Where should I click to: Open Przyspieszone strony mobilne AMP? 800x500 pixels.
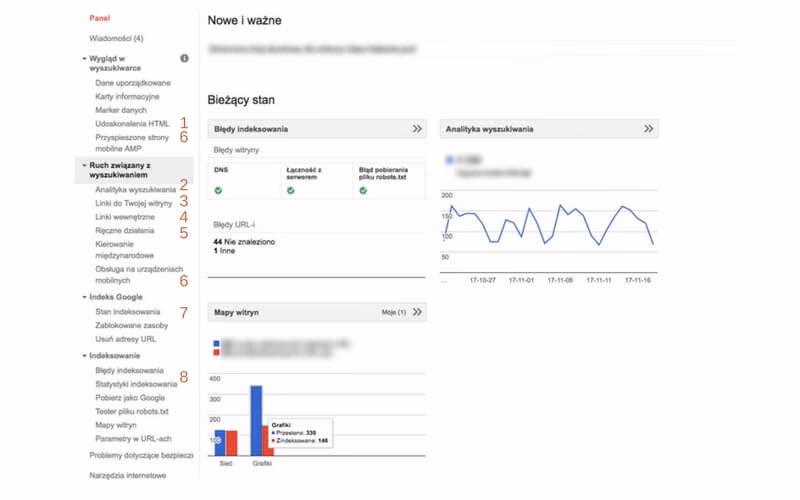(132, 143)
